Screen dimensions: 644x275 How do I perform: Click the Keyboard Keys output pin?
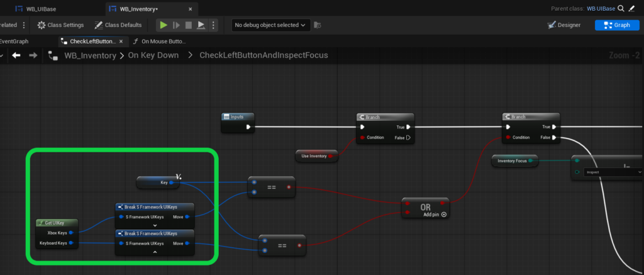coord(71,243)
